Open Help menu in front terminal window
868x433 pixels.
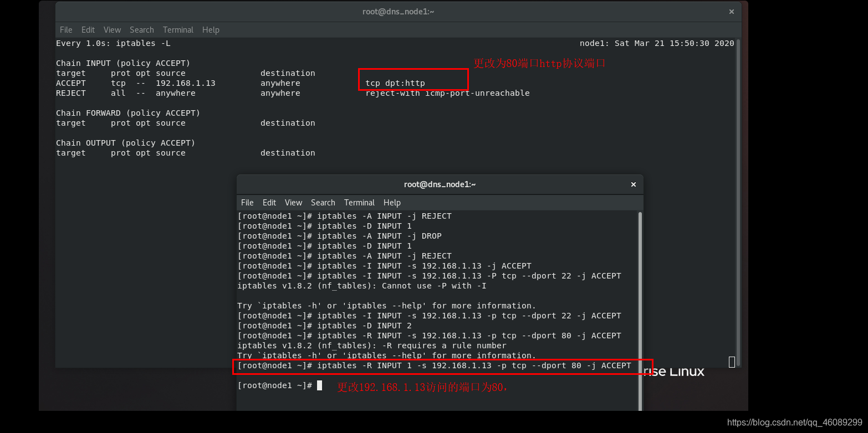point(392,203)
